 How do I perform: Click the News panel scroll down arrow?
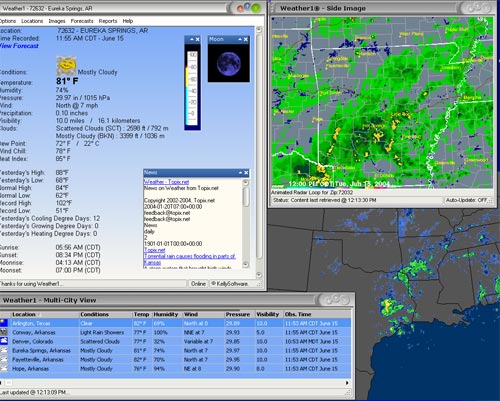point(246,265)
